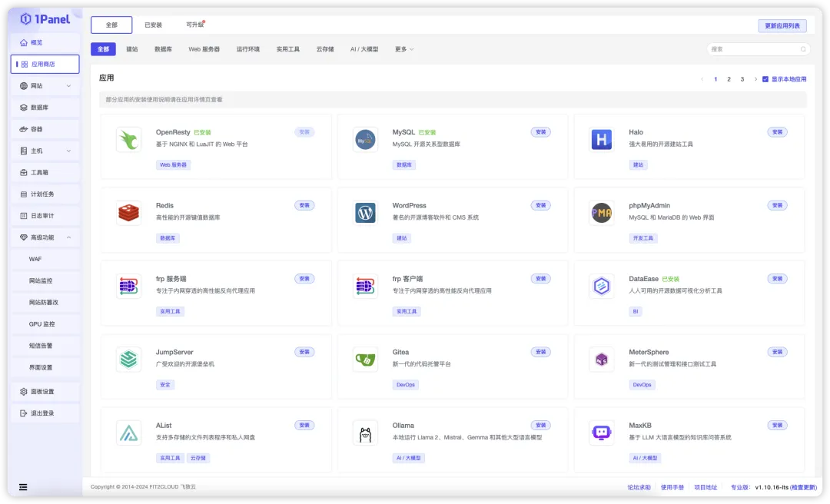Click 检查更新 link in footer
The image size is (830, 504).
click(803, 488)
